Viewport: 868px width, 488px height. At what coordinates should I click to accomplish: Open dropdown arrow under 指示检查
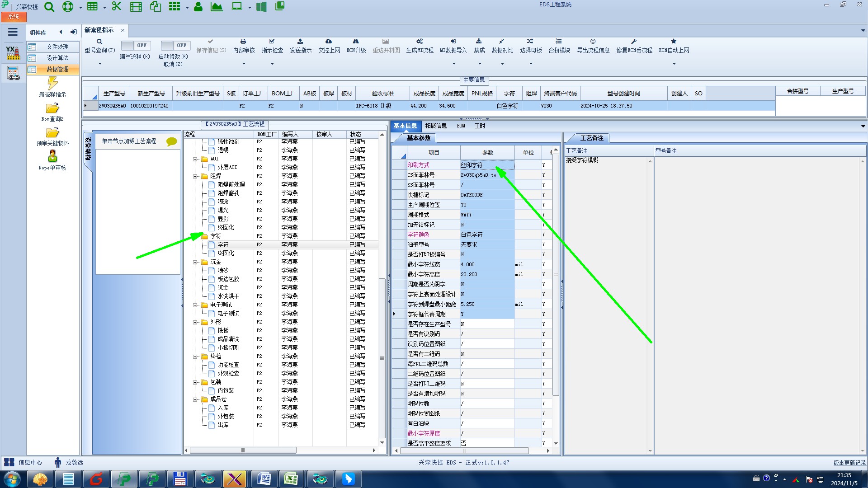[272, 64]
